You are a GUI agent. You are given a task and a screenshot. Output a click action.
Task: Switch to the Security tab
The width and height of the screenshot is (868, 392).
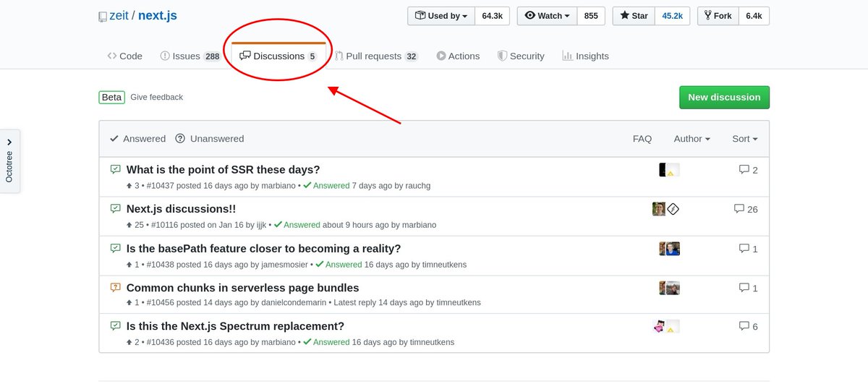tap(521, 56)
